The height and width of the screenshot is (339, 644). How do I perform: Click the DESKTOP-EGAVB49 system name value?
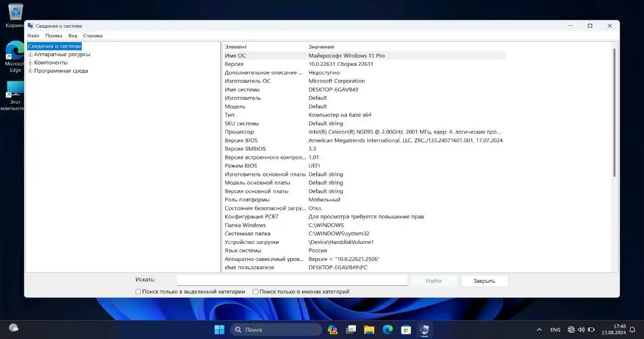coord(333,90)
